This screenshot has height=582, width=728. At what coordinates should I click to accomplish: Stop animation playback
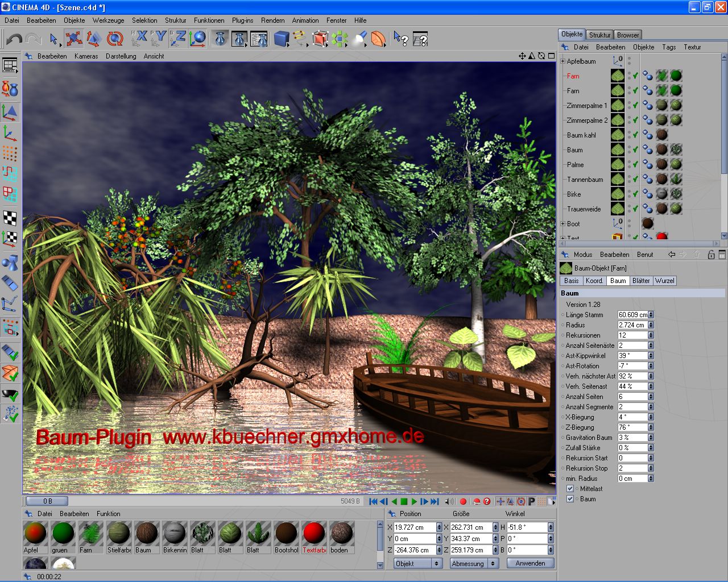[404, 501]
